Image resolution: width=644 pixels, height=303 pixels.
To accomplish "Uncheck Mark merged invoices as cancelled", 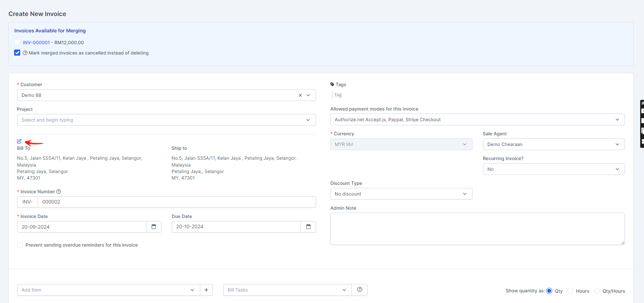I will [17, 53].
